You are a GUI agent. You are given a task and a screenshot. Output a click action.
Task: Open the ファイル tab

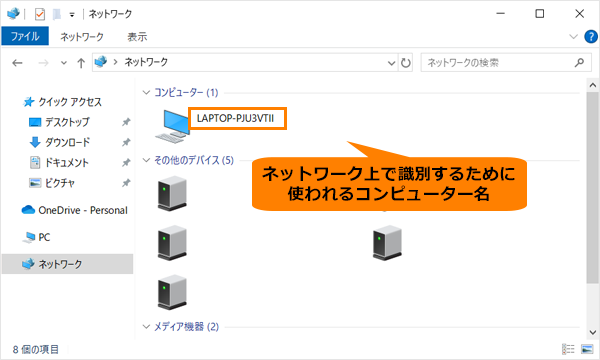pyautogui.click(x=25, y=36)
